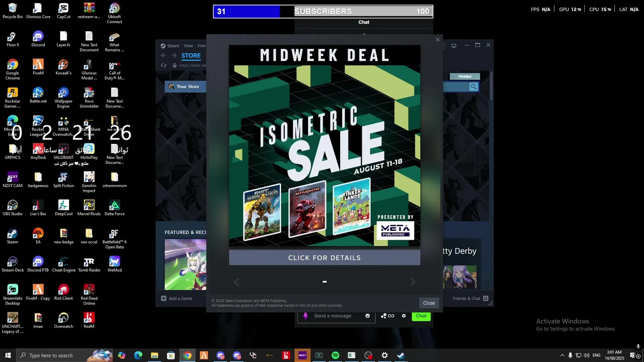Open Streamlabs Desktop shortcut
The image size is (644, 362).
pyautogui.click(x=13, y=295)
